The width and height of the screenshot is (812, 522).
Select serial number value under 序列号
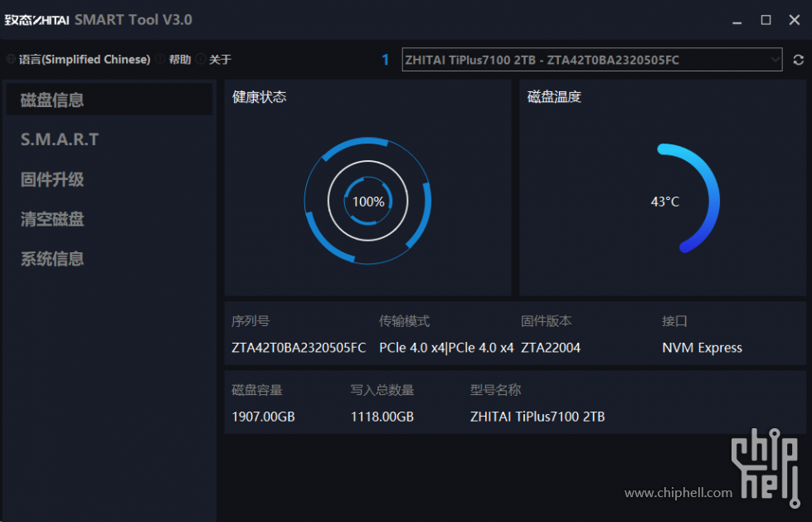pos(299,348)
